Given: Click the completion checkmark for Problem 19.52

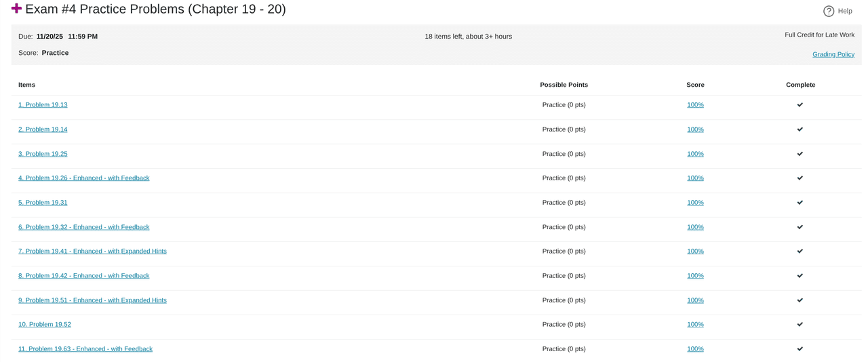Looking at the screenshot, I should pyautogui.click(x=800, y=325).
